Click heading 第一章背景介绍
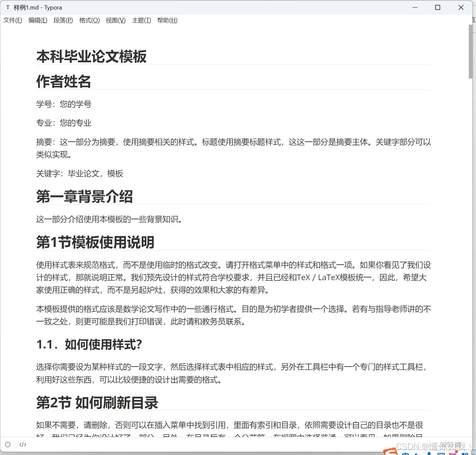Viewport: 476px width, 455px height. (85, 197)
